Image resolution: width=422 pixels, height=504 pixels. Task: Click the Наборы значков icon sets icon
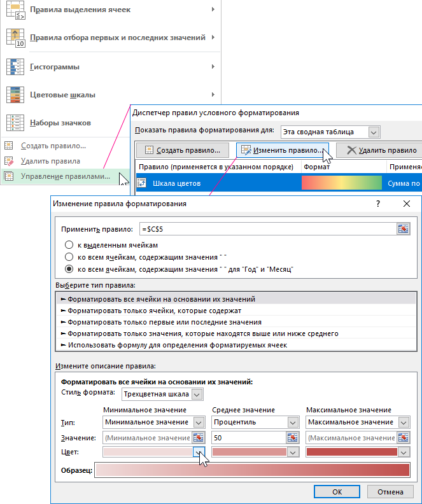click(x=15, y=122)
